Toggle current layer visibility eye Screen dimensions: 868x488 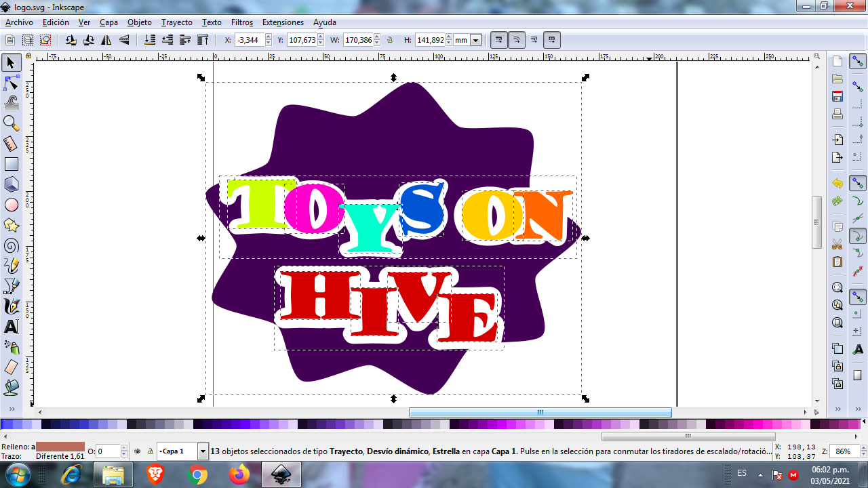pos(137,451)
